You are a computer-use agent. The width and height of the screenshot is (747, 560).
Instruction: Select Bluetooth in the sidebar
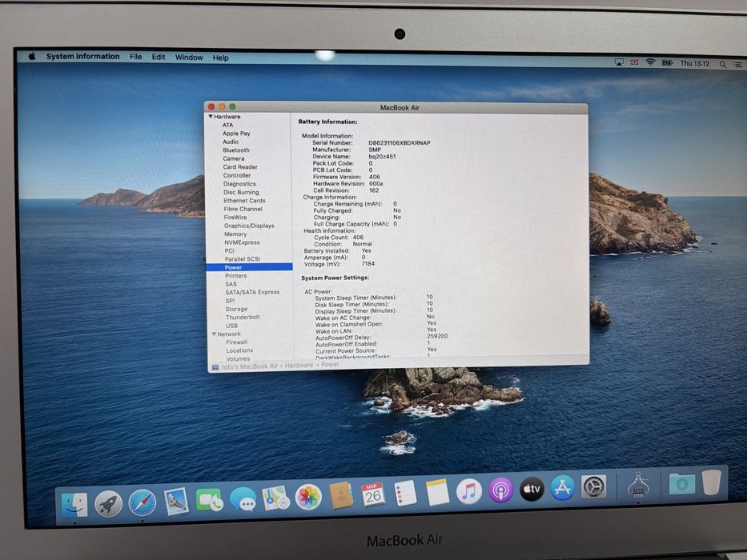[236, 150]
